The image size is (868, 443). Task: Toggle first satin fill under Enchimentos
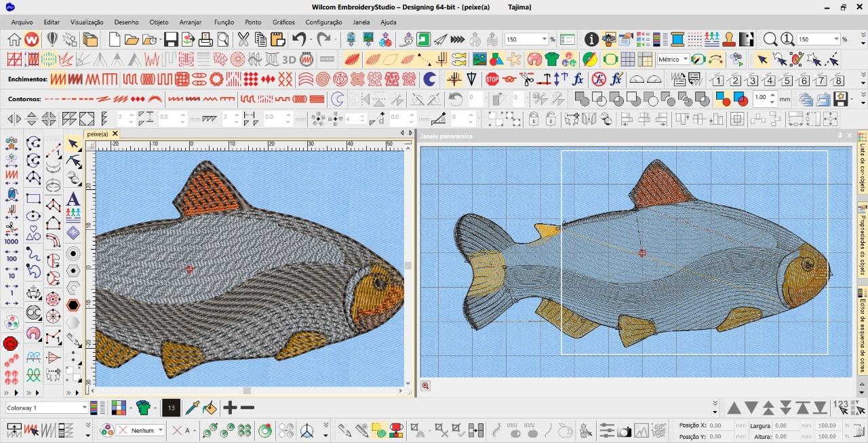58,79
